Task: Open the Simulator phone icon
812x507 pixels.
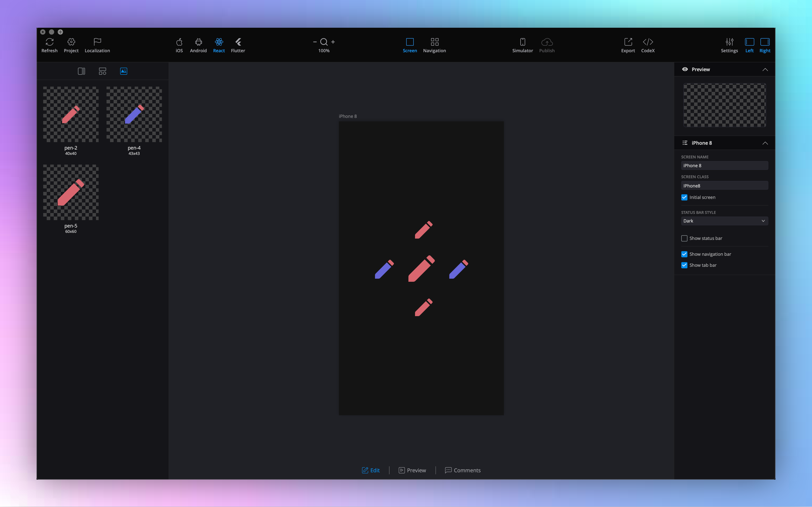Action: [x=522, y=42]
